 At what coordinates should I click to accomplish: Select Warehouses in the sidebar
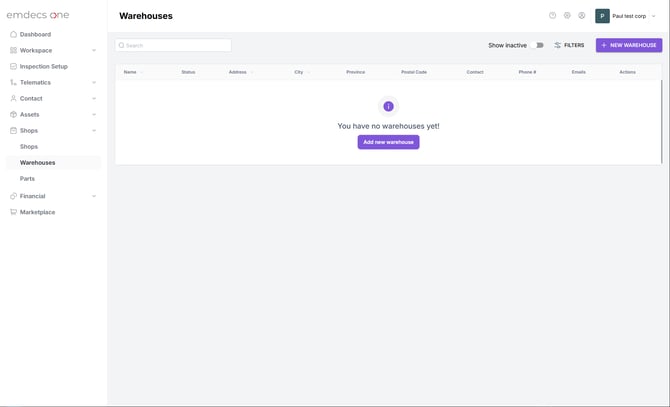coord(53,163)
